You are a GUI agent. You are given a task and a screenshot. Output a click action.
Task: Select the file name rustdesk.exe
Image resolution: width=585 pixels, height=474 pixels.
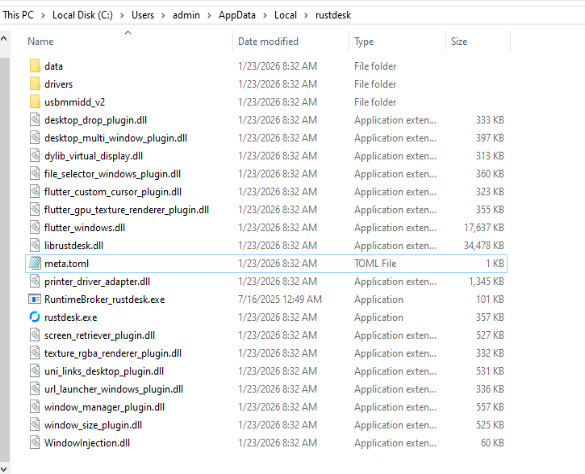(x=71, y=317)
